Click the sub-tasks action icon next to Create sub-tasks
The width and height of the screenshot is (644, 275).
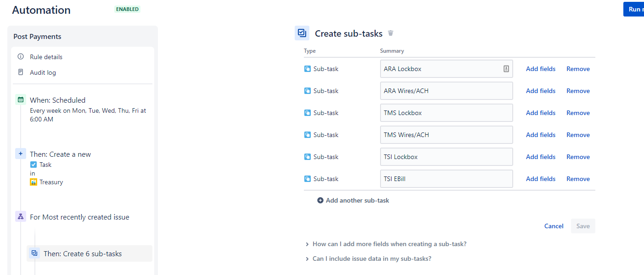click(x=302, y=33)
